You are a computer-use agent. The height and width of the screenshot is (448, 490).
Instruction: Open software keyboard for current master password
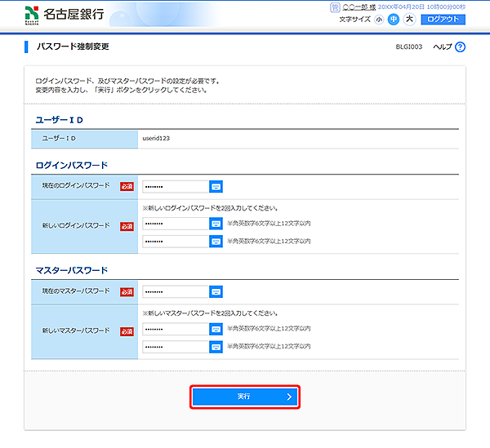pos(216,291)
